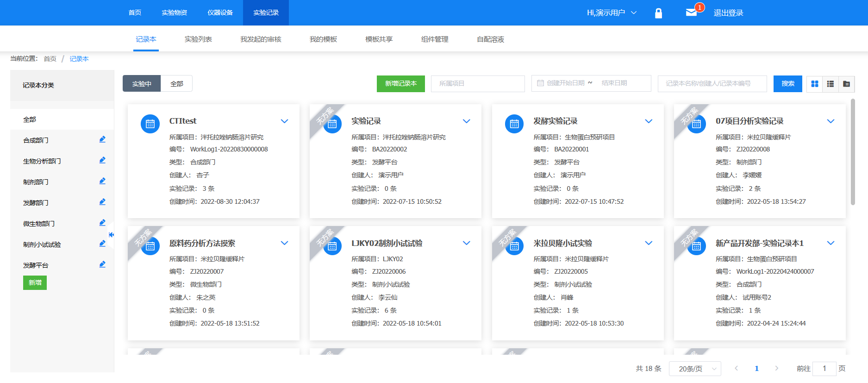Switch to card grid view
The image size is (868, 383).
click(815, 84)
